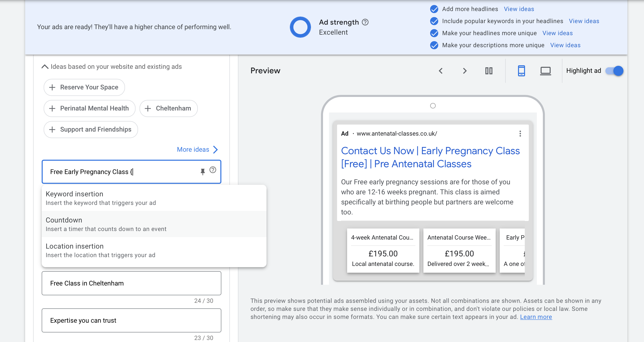Select Countdown option in insertion menu
Image resolution: width=644 pixels, height=342 pixels.
coord(154,224)
